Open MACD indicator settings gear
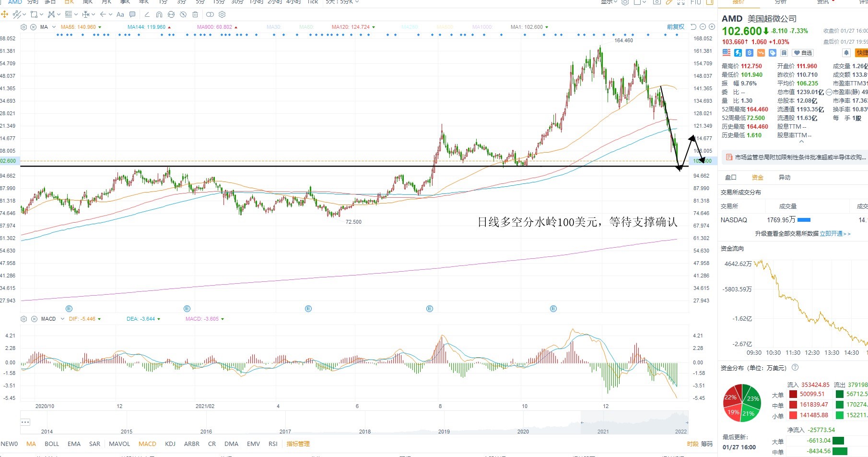Screen dimensions: 868x457 tap(23, 319)
